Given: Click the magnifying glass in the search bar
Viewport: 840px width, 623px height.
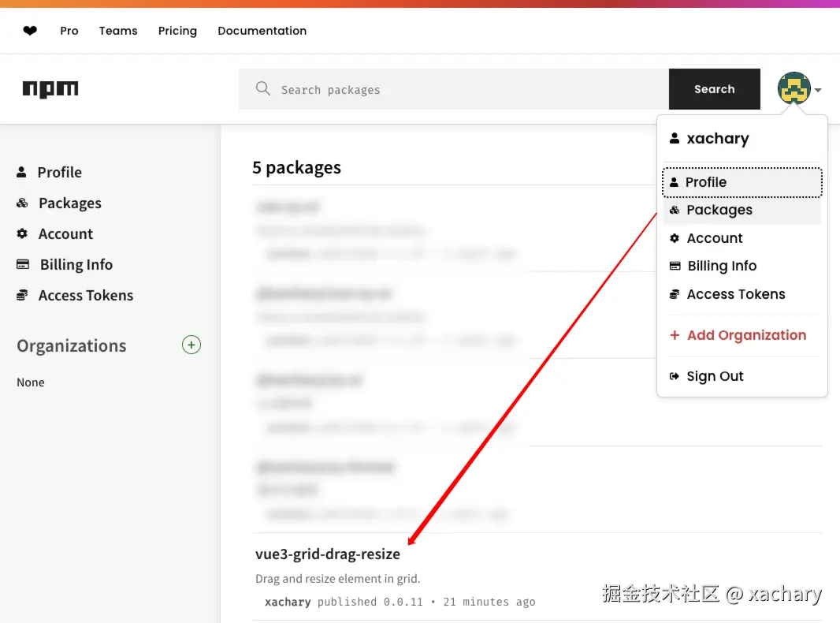Looking at the screenshot, I should click(x=263, y=89).
